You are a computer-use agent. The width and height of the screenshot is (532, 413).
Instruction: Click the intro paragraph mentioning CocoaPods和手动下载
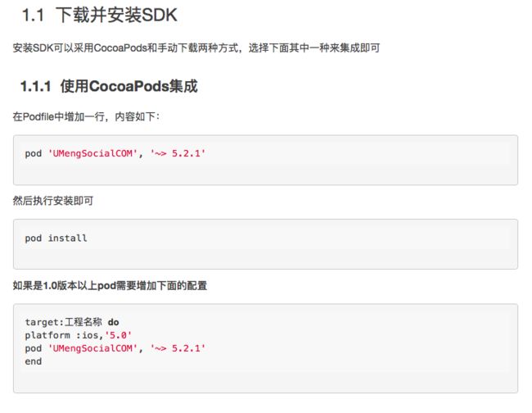click(196, 48)
